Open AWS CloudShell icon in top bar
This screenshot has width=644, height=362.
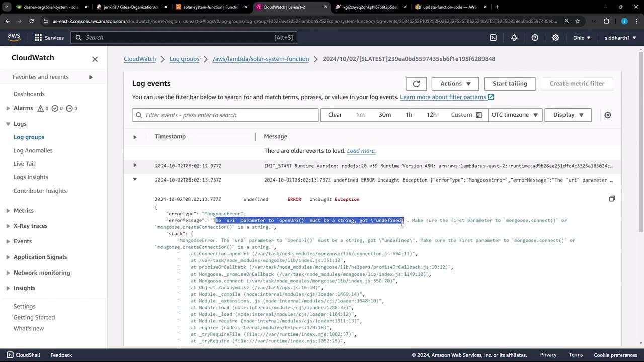493,38
